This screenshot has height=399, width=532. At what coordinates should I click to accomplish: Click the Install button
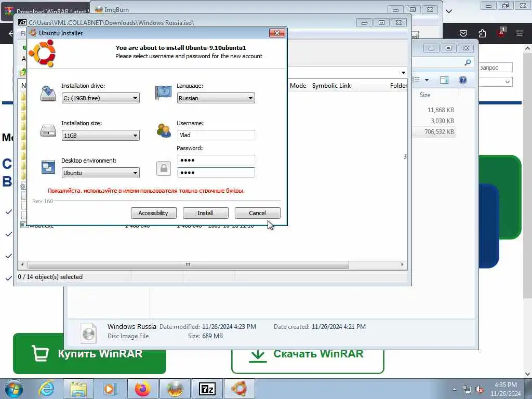205,213
